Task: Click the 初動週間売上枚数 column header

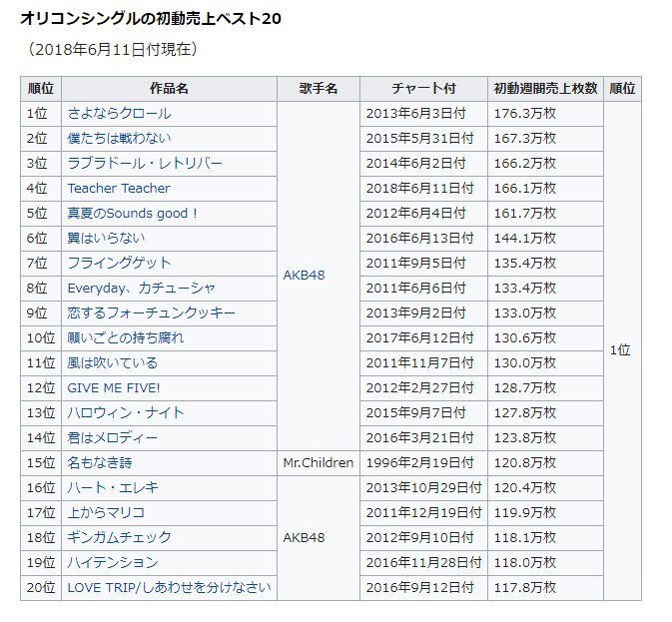Action: tap(545, 89)
